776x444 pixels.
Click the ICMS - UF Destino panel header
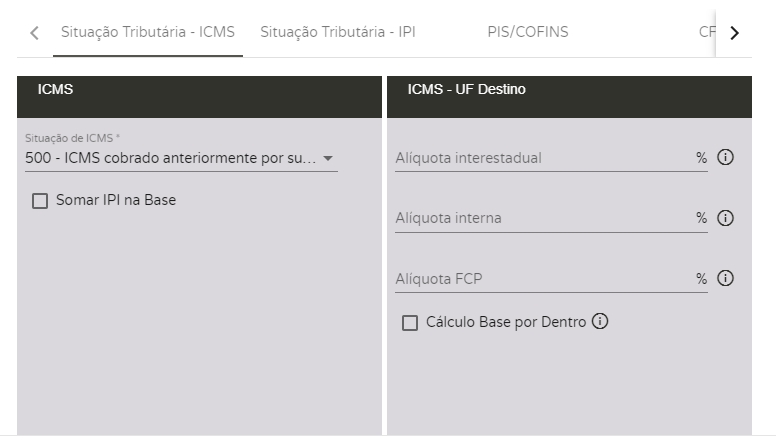click(569, 90)
